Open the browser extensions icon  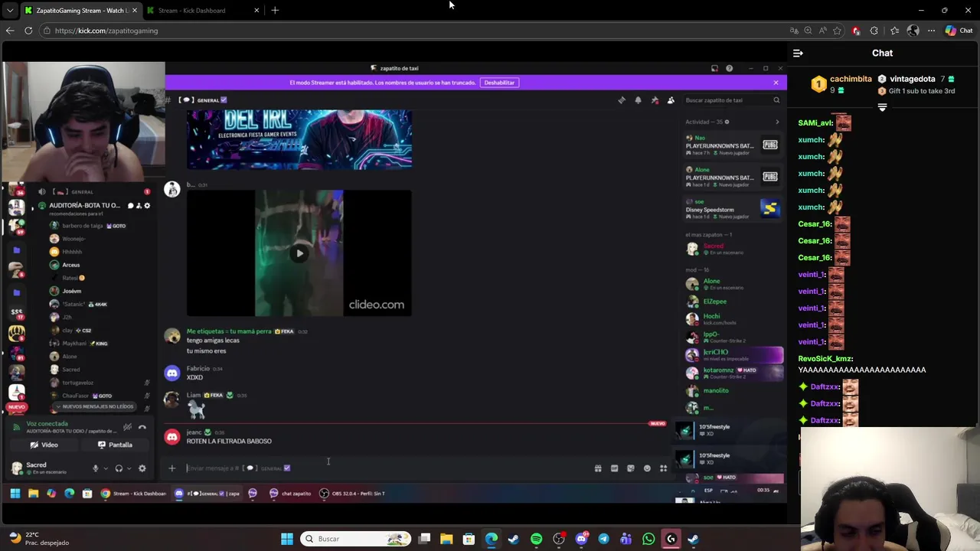[x=874, y=31]
